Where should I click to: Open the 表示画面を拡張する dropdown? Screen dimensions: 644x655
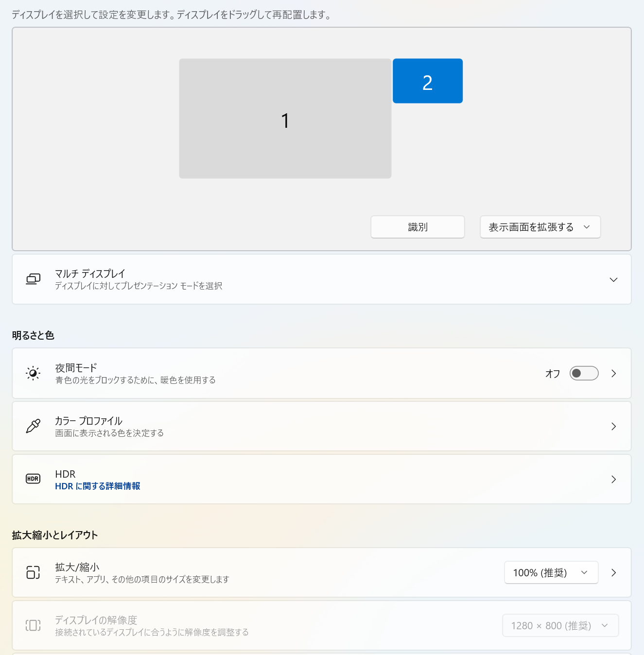point(540,227)
